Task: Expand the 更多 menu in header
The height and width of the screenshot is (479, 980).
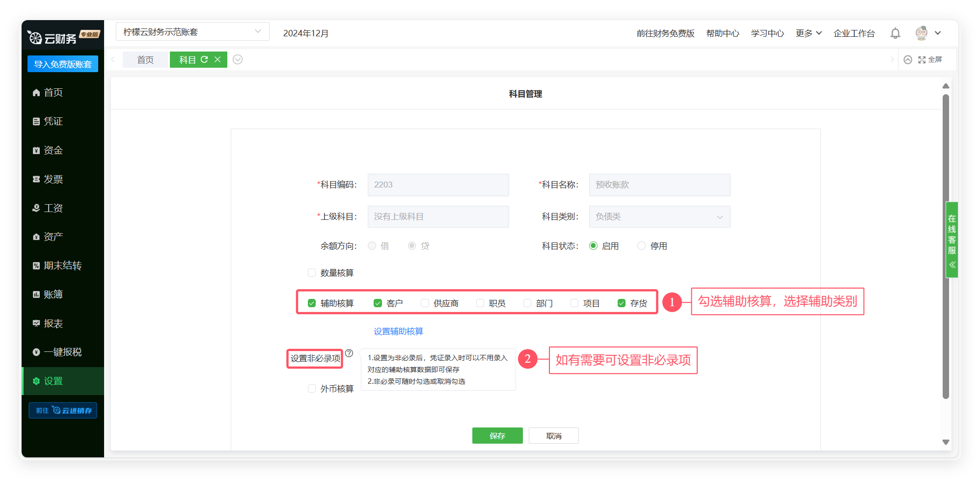Action: tap(808, 33)
